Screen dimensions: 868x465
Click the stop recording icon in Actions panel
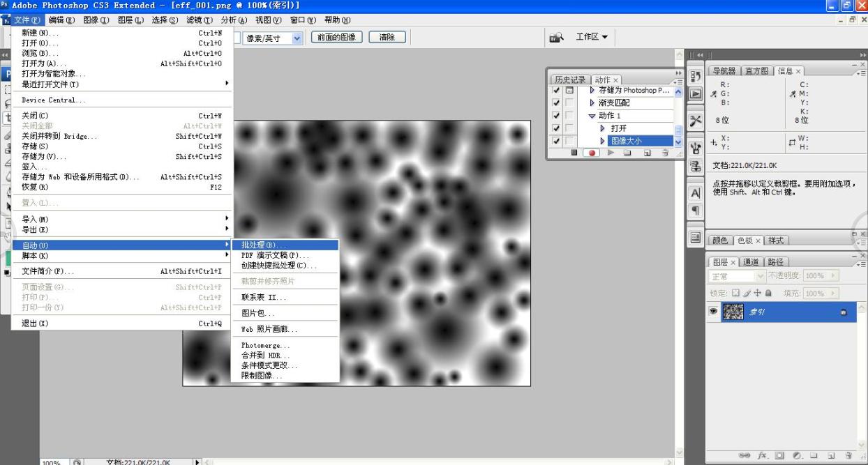pos(574,153)
